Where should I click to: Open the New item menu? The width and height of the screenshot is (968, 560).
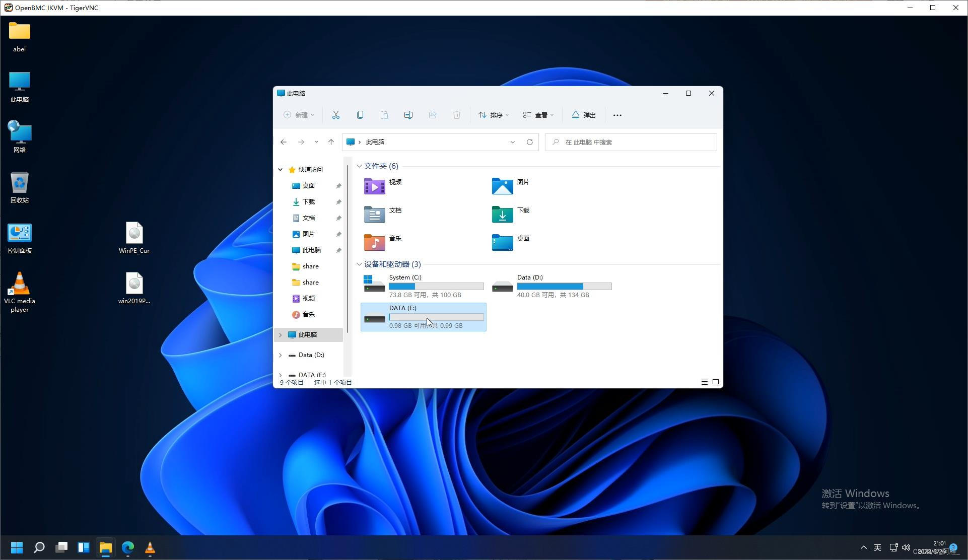click(x=299, y=115)
